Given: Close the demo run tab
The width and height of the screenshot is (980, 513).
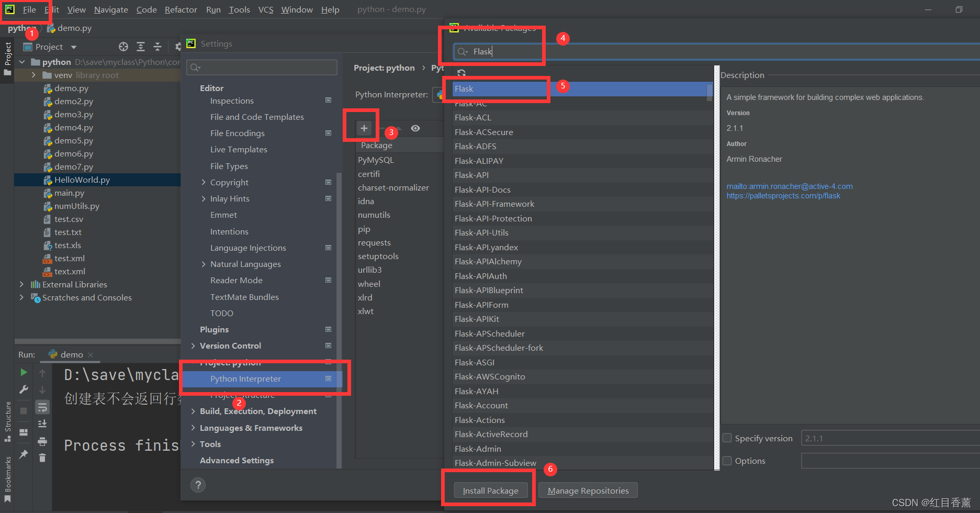Looking at the screenshot, I should coord(91,355).
